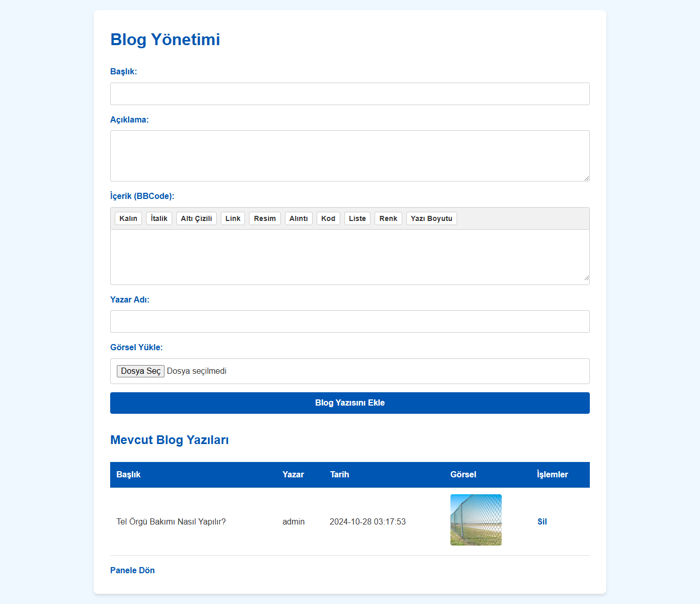The width and height of the screenshot is (700, 604).
Task: Focus the Başlık title input field
Action: (x=349, y=94)
